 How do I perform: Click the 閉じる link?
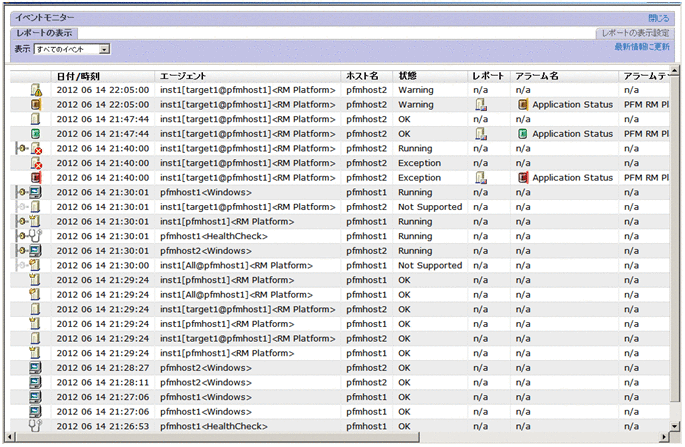point(658,18)
